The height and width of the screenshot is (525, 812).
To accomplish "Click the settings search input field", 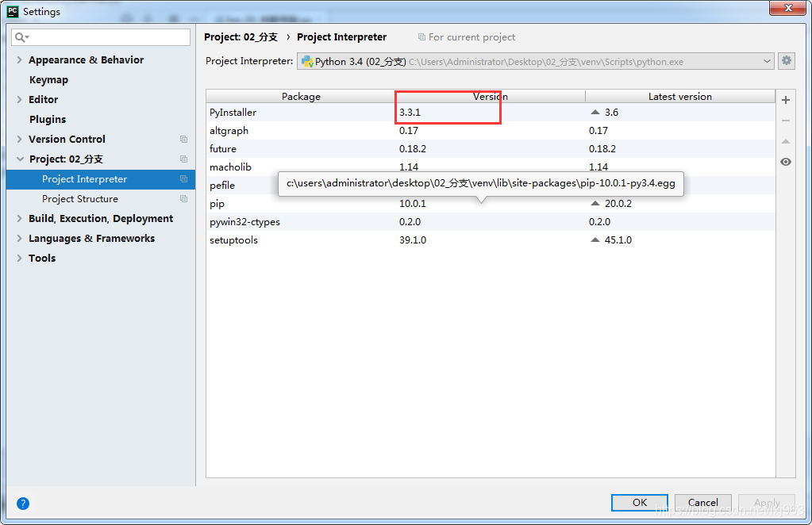I will pos(101,37).
